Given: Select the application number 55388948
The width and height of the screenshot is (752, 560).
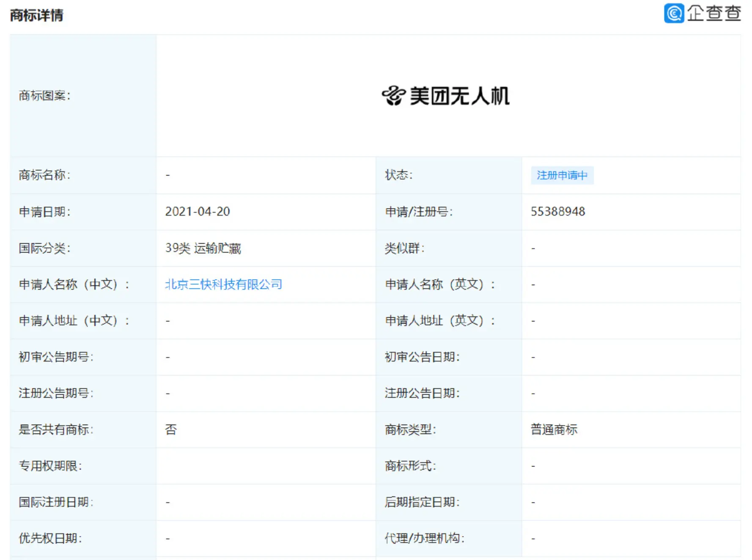Looking at the screenshot, I should pos(557,211).
